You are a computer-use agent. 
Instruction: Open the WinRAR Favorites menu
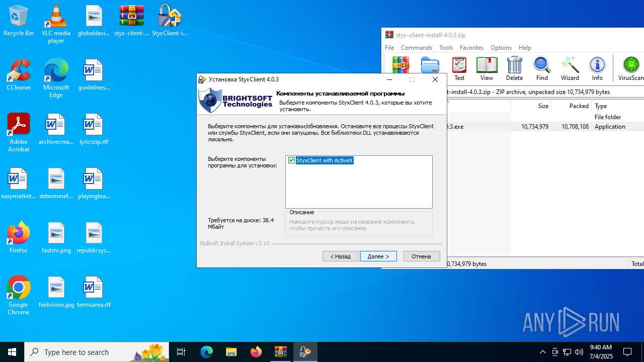[x=471, y=48]
